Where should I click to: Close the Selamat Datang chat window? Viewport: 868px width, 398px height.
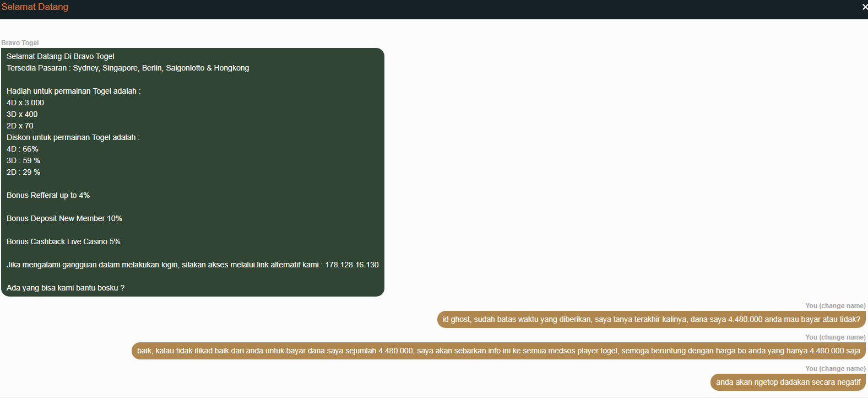coord(865,7)
